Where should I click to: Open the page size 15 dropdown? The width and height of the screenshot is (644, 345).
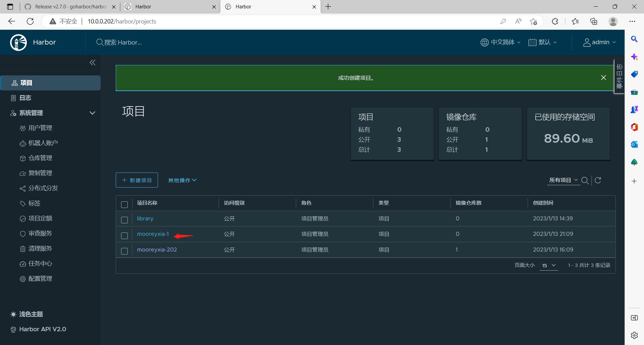click(x=549, y=265)
